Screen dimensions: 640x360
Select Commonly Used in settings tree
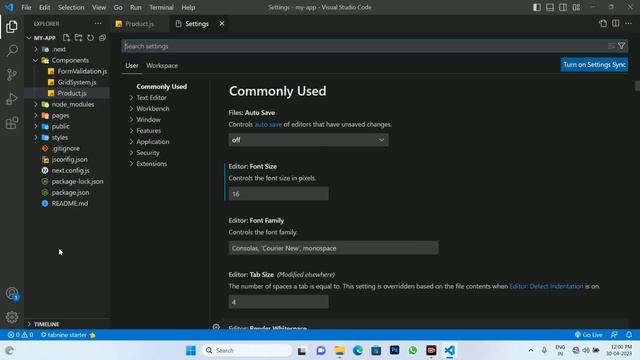[x=162, y=87]
